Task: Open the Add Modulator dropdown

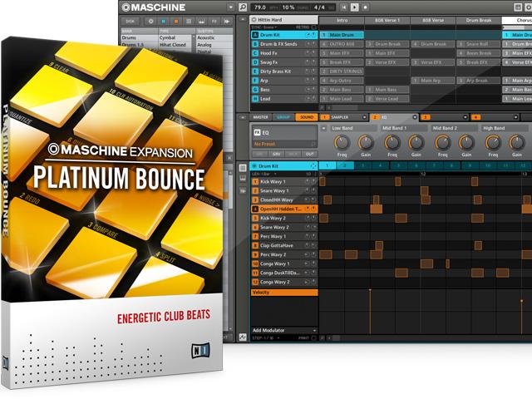Action: tap(313, 330)
